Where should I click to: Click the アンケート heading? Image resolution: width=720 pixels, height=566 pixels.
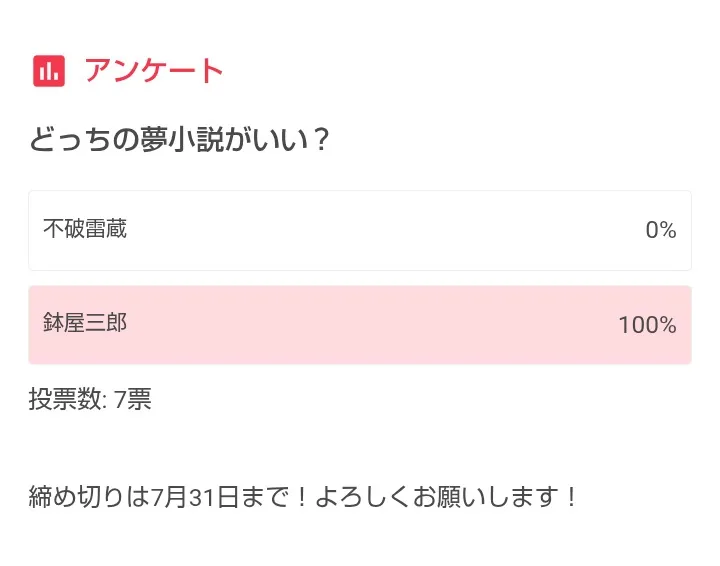pyautogui.click(x=154, y=71)
